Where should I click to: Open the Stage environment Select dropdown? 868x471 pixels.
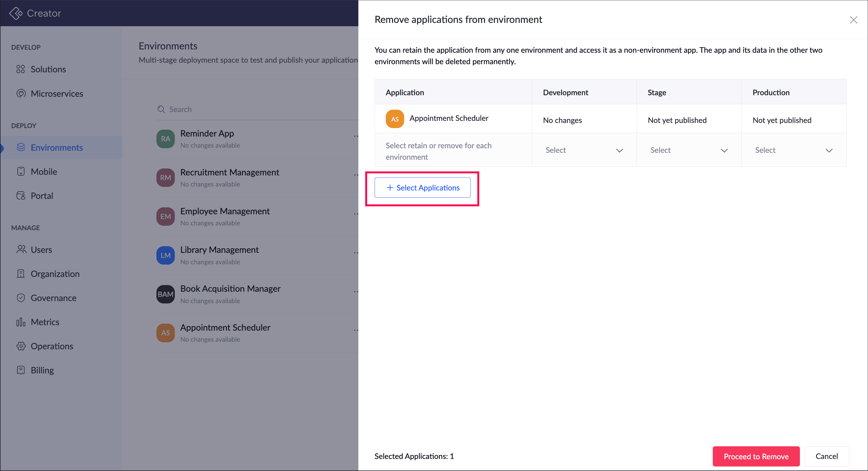pyautogui.click(x=689, y=150)
